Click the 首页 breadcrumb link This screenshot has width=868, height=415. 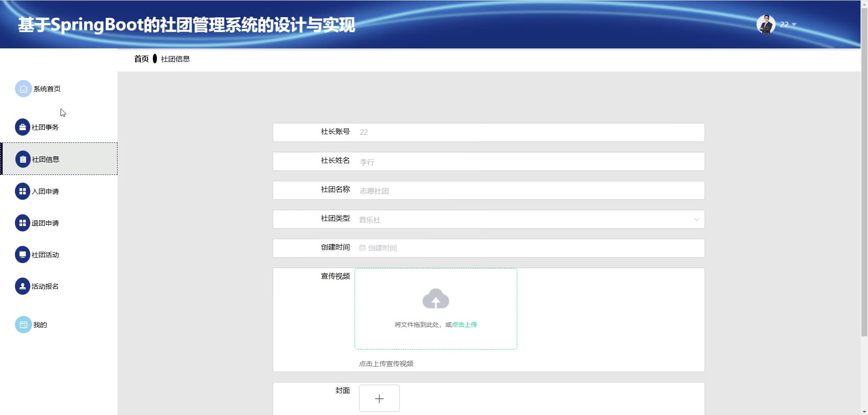[142, 59]
